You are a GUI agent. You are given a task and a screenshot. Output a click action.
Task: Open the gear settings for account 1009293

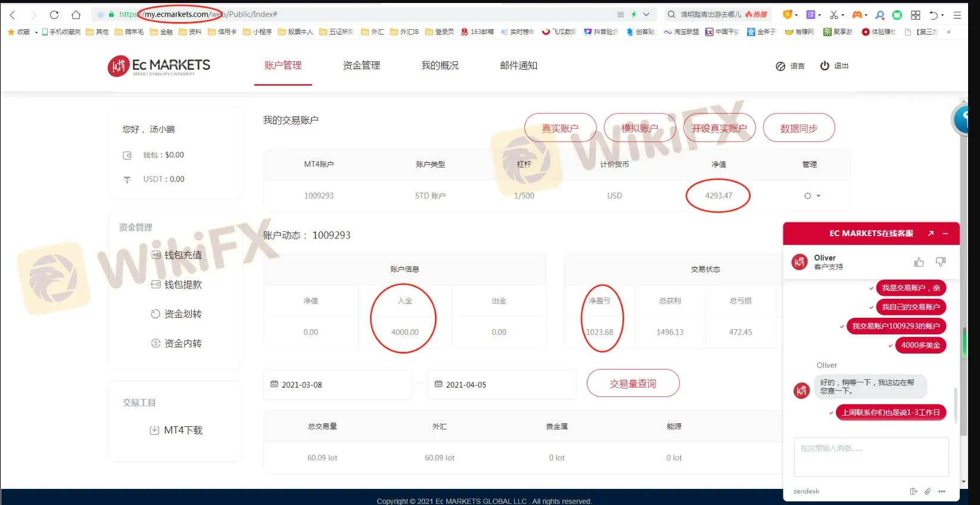(x=808, y=196)
